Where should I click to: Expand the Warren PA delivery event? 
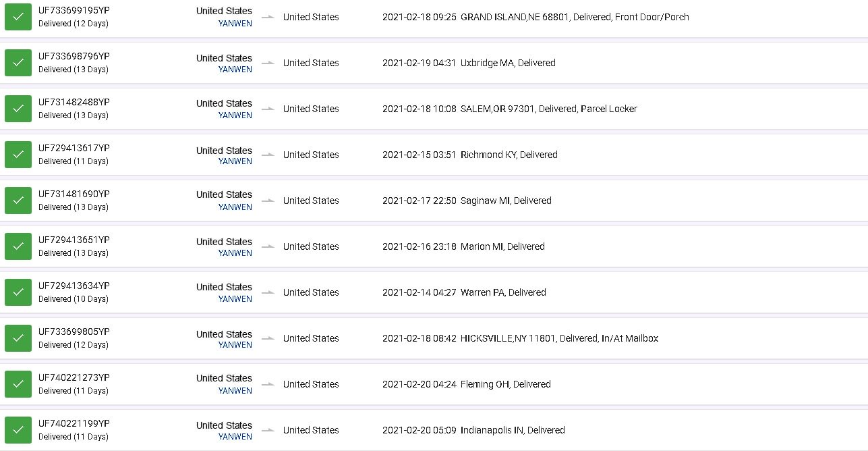click(x=434, y=292)
